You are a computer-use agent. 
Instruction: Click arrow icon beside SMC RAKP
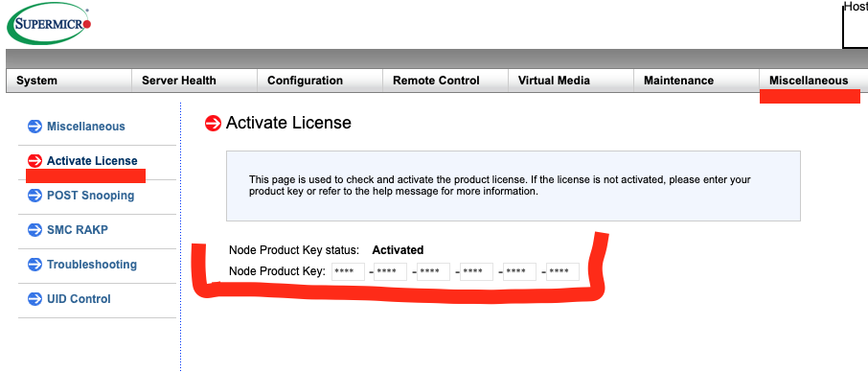[x=34, y=230]
